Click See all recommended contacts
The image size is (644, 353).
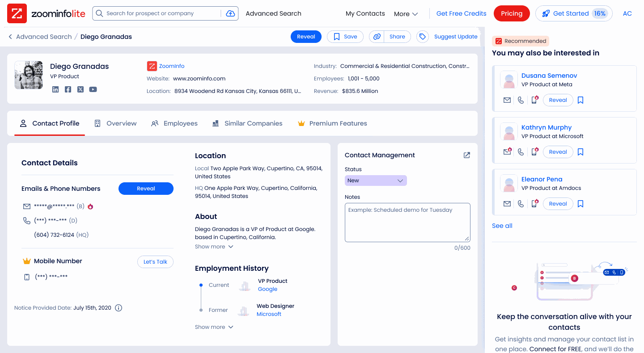[x=502, y=226]
